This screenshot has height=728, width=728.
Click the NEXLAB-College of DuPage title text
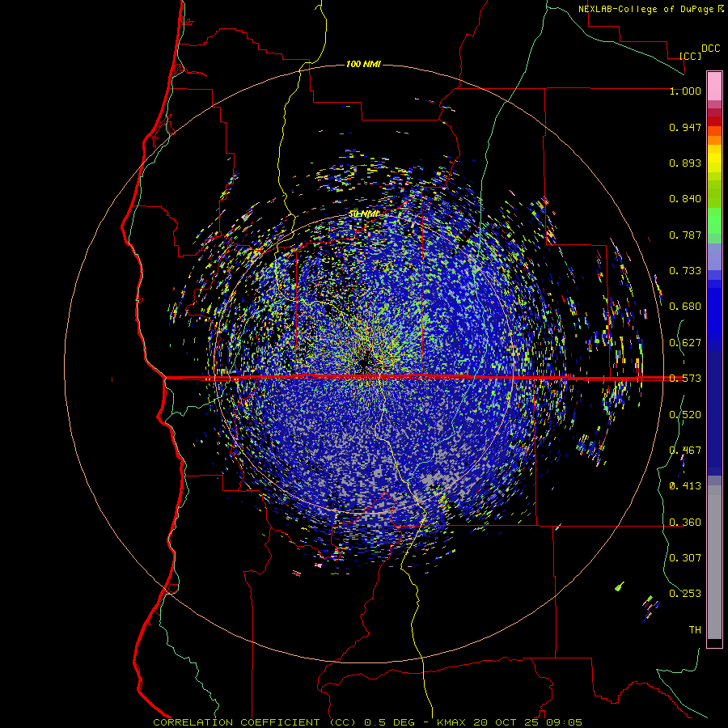(x=646, y=9)
